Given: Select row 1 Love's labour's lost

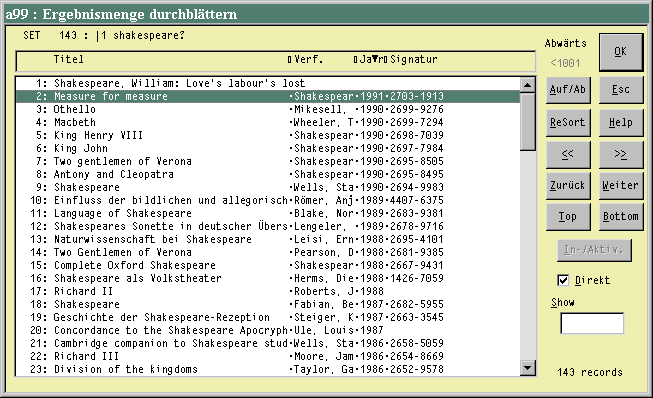Looking at the screenshot, I should click(268, 83).
